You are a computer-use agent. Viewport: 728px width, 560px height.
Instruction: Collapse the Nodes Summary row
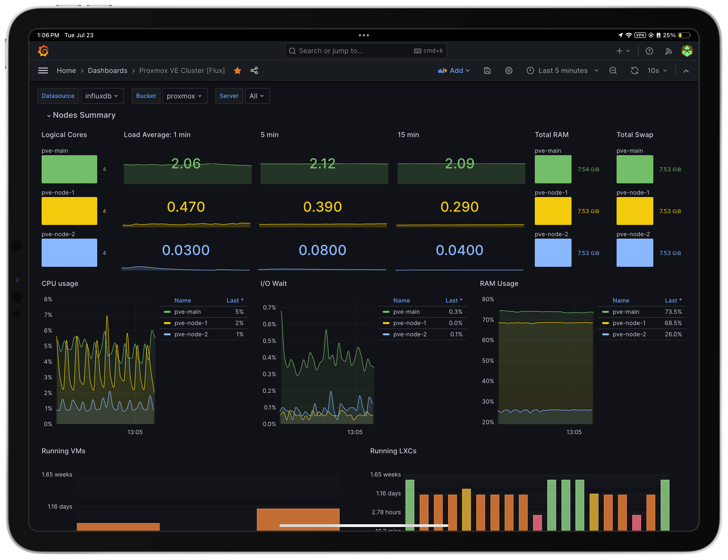pos(81,115)
